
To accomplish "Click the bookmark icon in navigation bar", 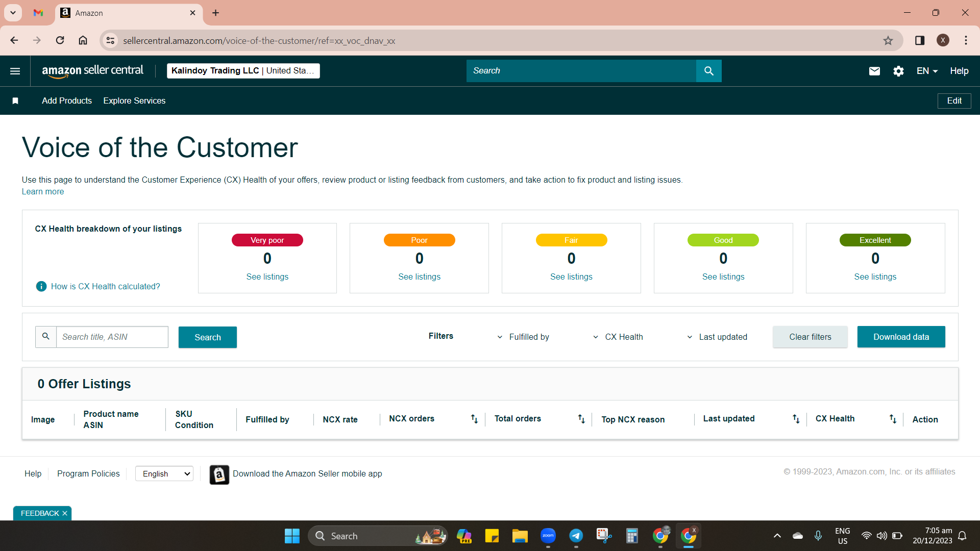I will 15,101.
